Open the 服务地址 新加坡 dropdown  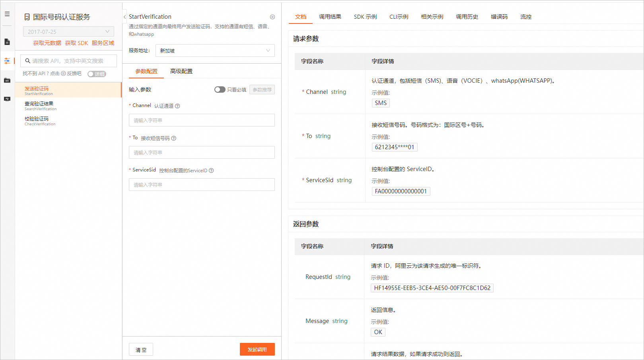[x=215, y=51]
